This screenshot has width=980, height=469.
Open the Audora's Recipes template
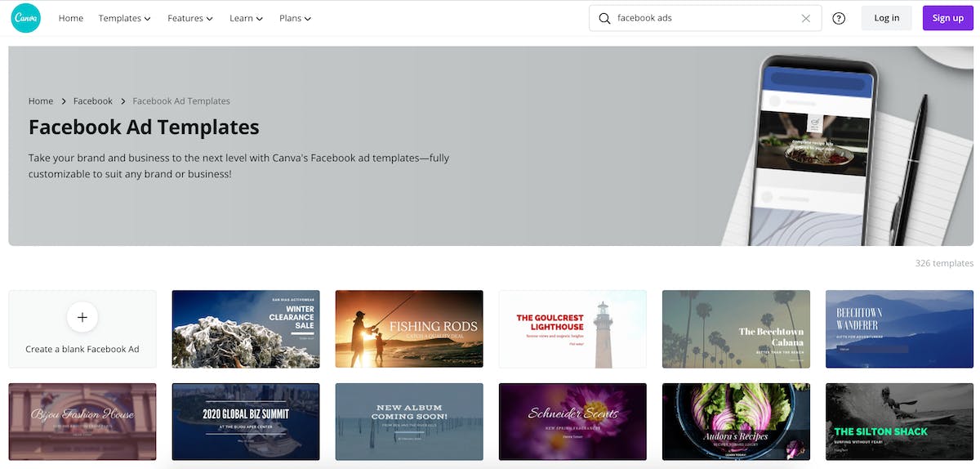[736, 422]
